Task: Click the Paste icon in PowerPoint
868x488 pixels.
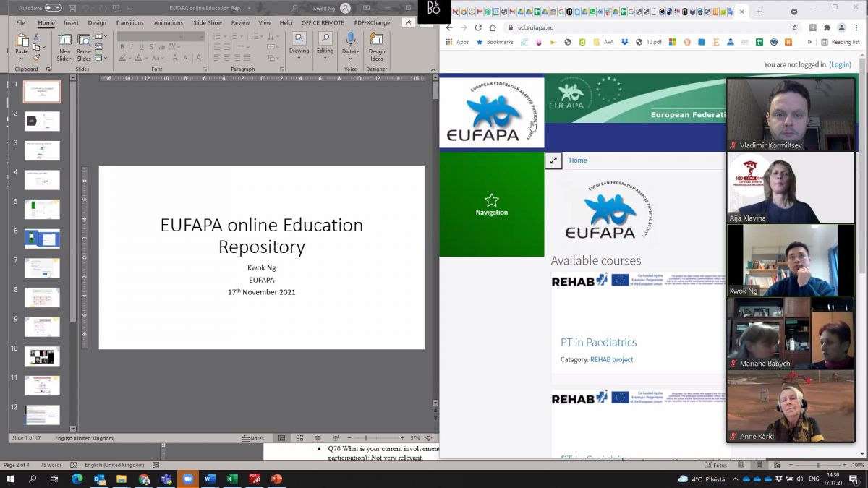Action: point(22,40)
